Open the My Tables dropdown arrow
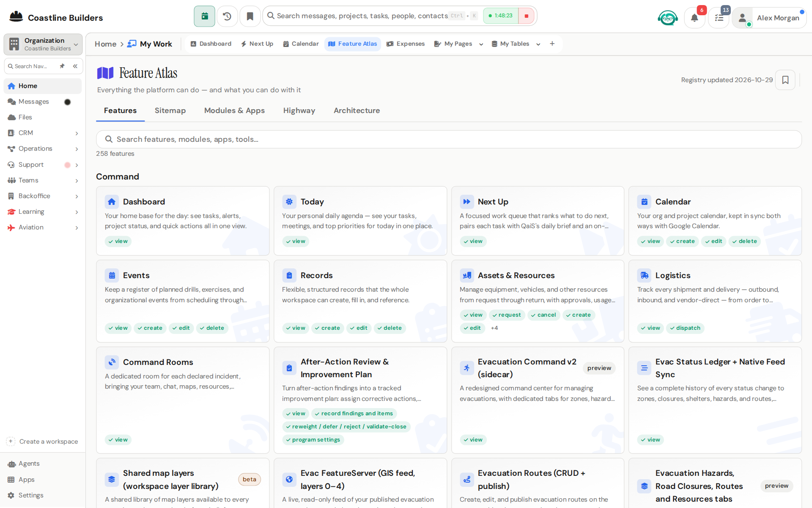 538,44
